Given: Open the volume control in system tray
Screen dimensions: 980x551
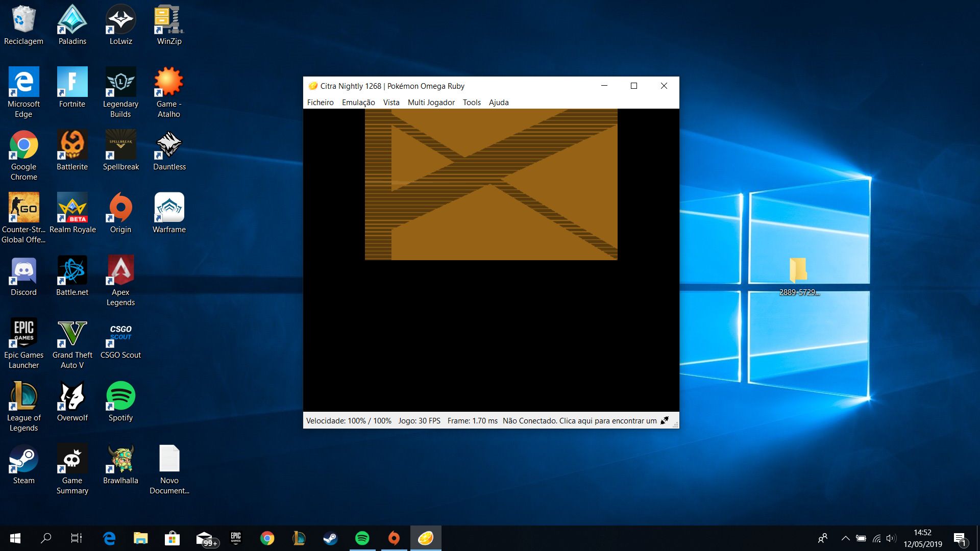Looking at the screenshot, I should pos(891,538).
